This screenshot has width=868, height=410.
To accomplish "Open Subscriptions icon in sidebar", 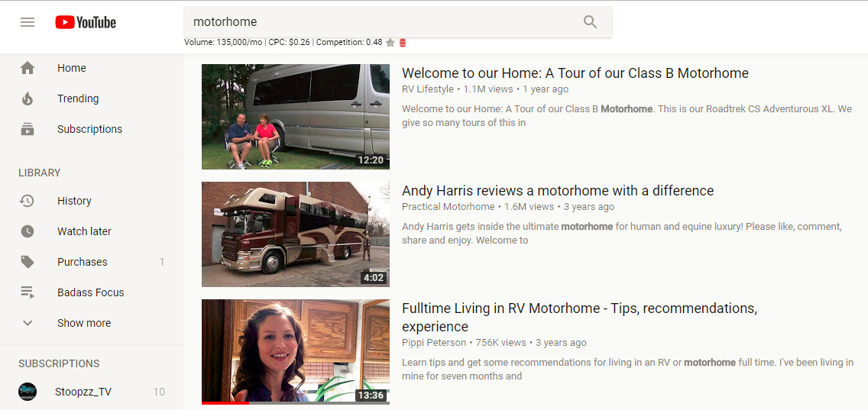I will [x=28, y=129].
